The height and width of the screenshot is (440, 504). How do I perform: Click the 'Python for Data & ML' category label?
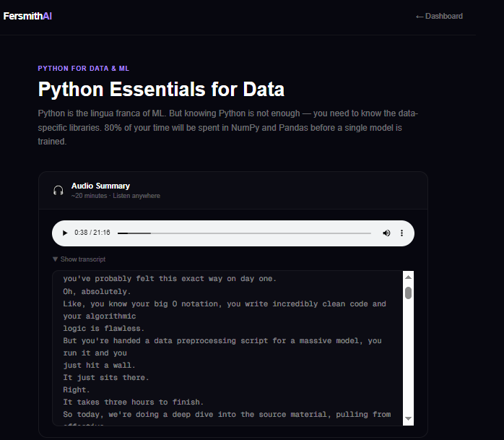84,69
